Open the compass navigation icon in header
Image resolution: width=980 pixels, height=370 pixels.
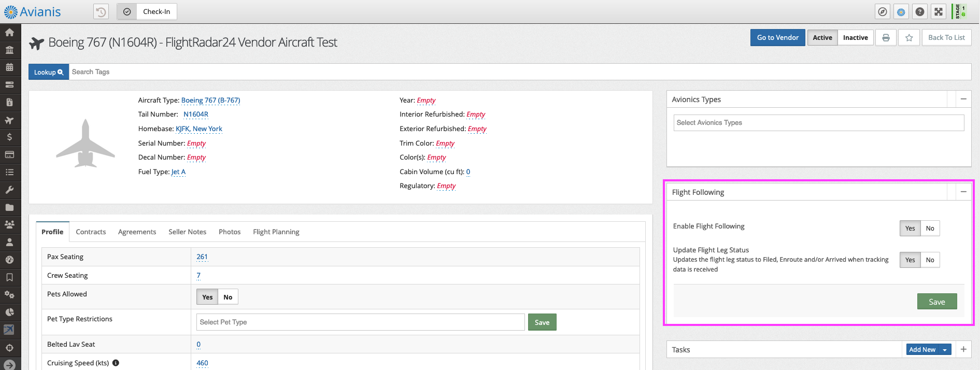coord(883,11)
